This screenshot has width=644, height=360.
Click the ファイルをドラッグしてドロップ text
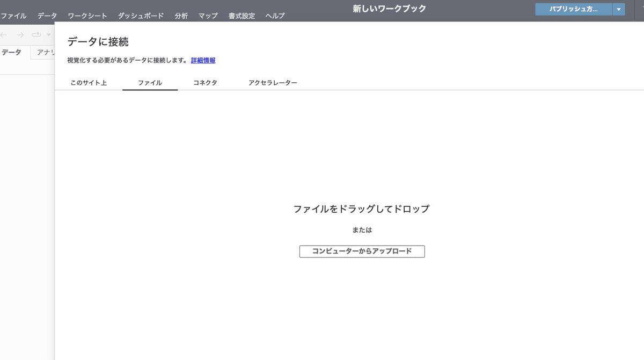coord(362,209)
